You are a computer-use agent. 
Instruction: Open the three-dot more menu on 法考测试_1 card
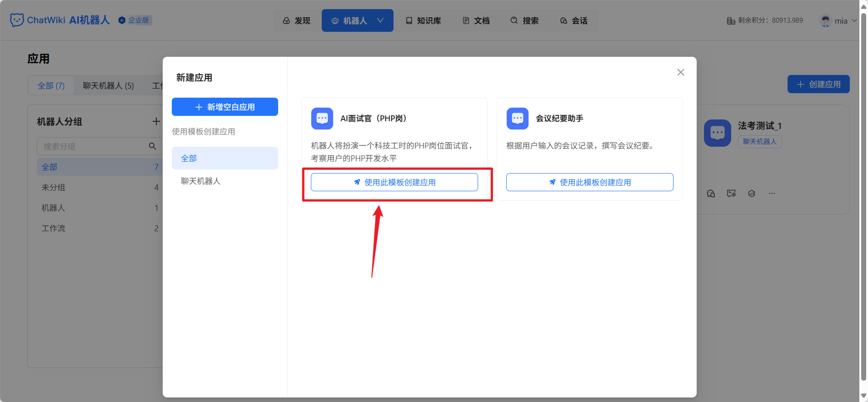click(x=772, y=194)
